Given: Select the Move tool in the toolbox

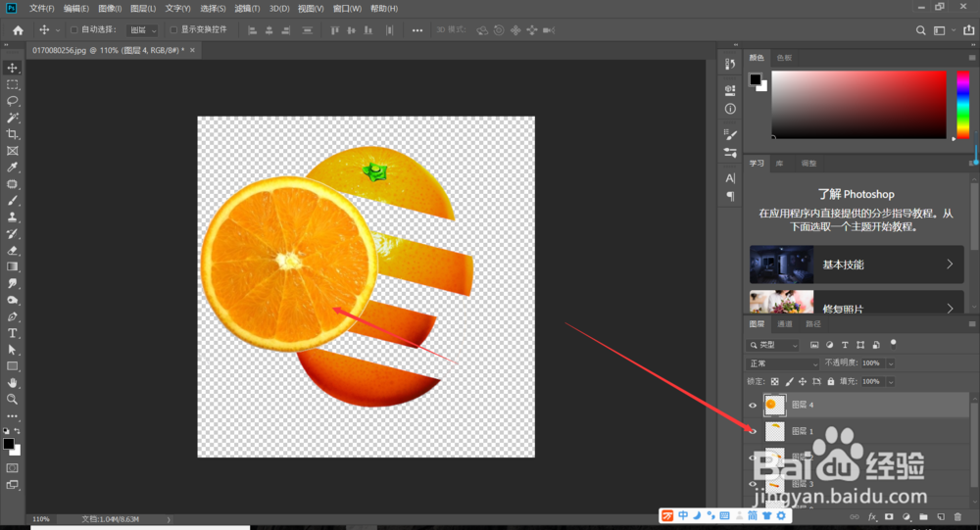Looking at the screenshot, I should click(12, 68).
